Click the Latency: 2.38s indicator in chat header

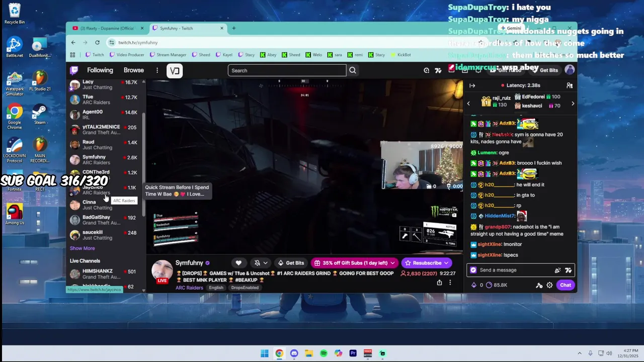click(520, 85)
